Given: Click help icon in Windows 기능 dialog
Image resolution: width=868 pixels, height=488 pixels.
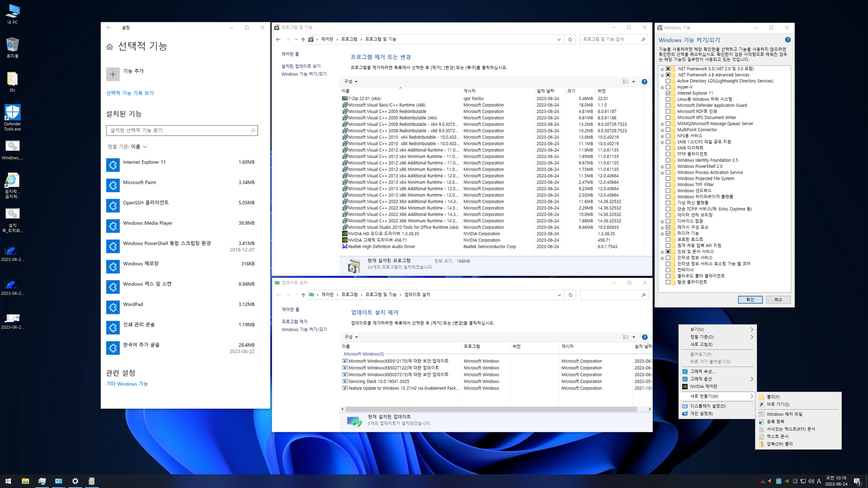Looking at the screenshot, I should (x=788, y=40).
